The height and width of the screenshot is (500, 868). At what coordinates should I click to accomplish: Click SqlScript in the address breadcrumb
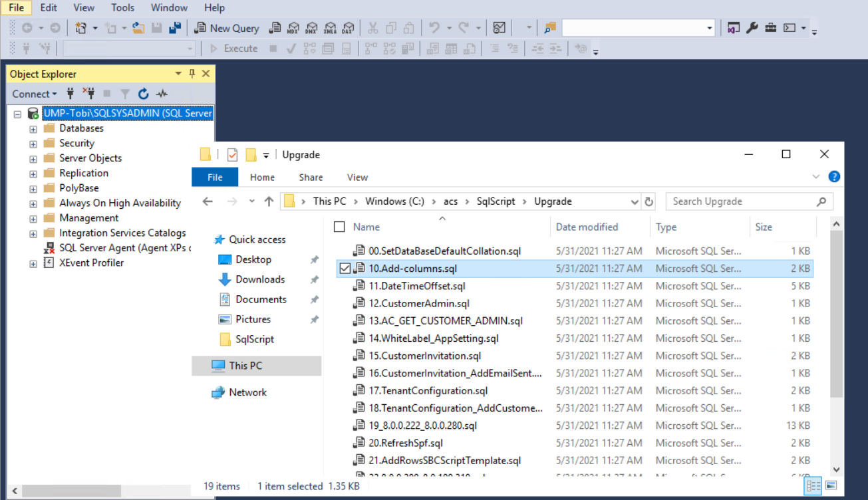tap(496, 201)
